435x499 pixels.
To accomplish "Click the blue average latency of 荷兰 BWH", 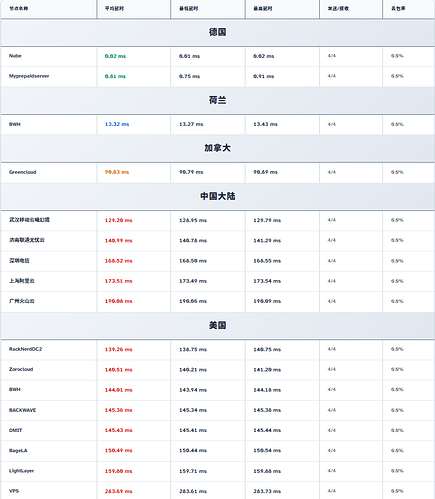I will (x=117, y=124).
